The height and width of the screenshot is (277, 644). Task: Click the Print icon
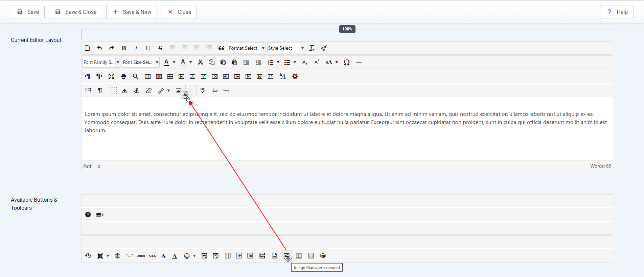tap(123, 76)
